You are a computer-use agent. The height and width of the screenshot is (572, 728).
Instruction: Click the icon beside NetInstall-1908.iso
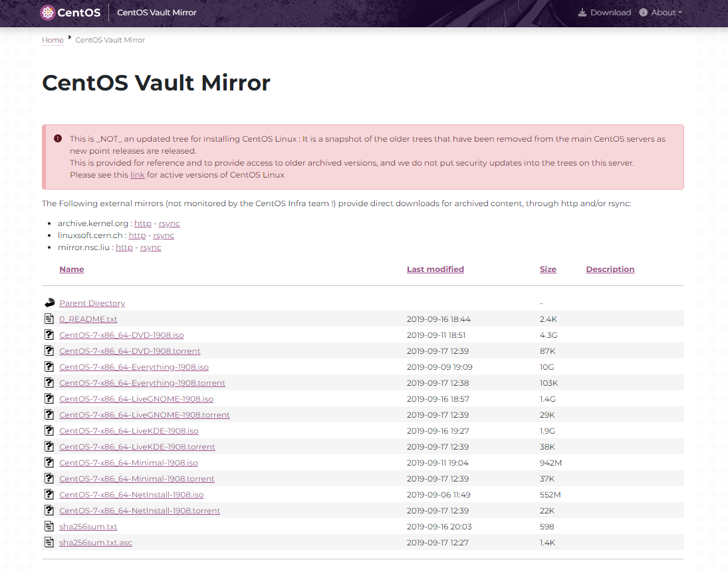coord(49,494)
